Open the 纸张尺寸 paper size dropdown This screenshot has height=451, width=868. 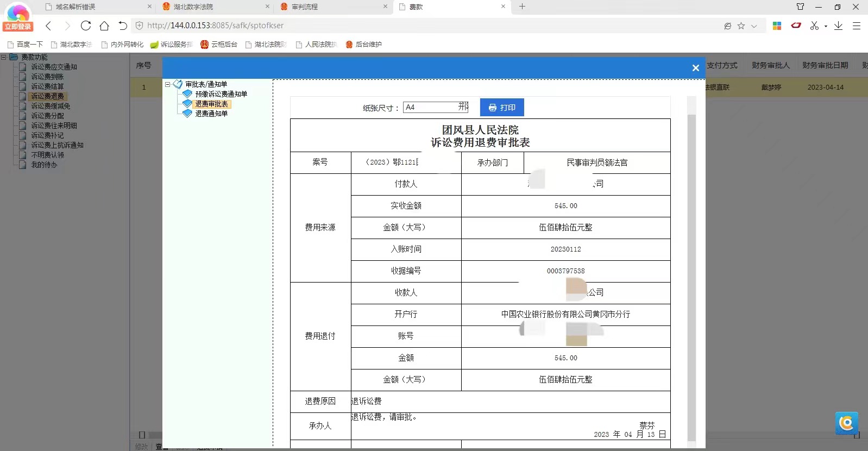pos(435,107)
